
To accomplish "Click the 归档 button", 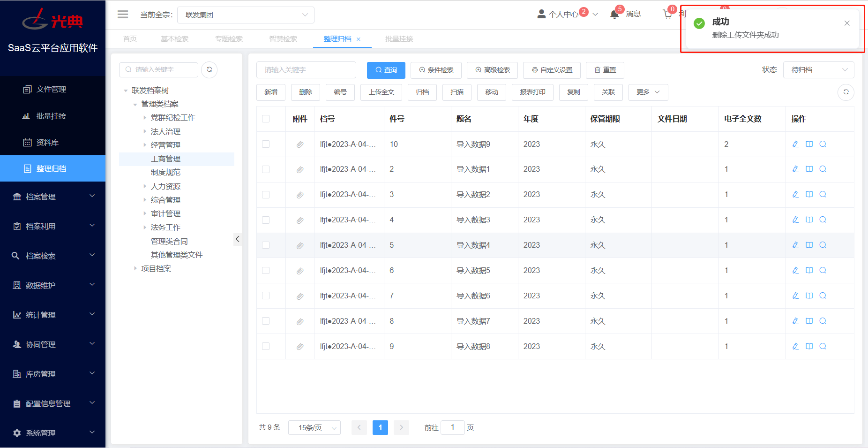I will pyautogui.click(x=422, y=92).
